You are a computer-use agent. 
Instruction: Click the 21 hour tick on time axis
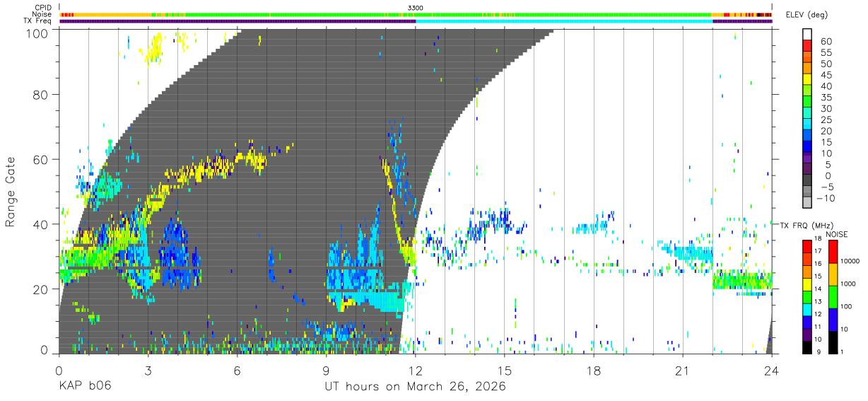pyautogui.click(x=683, y=371)
